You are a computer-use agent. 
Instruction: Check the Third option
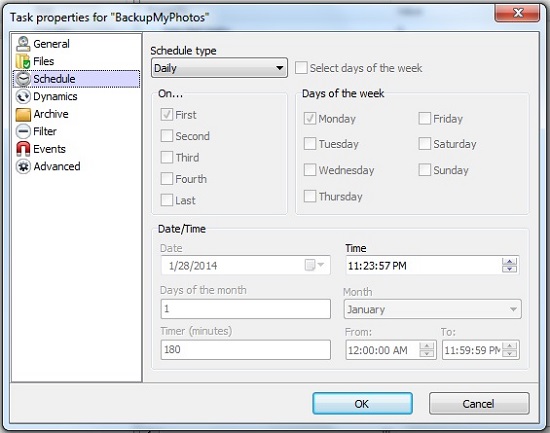point(167,157)
